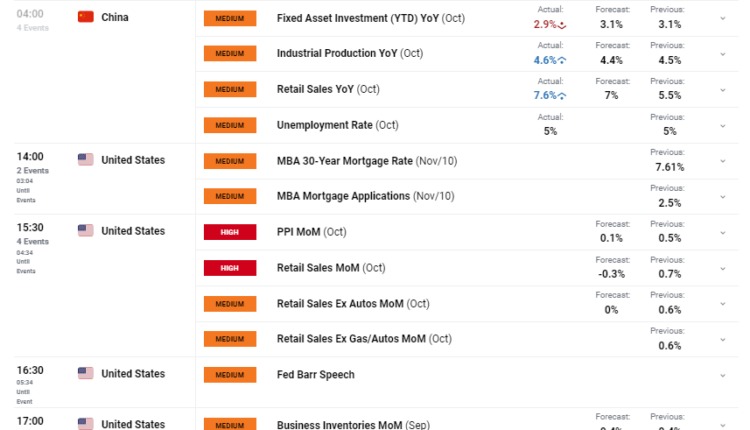Screen dimensions: 750x430
Task: Open the Retail Sales MoM event
Action: [x=330, y=268]
